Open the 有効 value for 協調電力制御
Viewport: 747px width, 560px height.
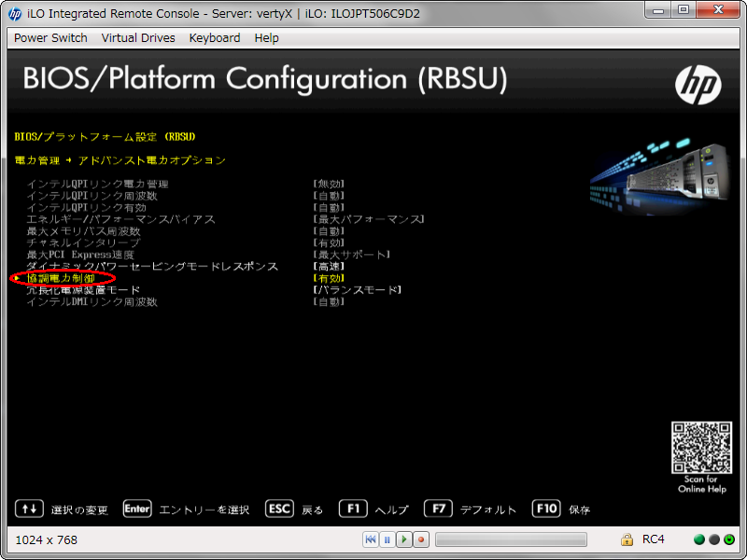click(329, 278)
